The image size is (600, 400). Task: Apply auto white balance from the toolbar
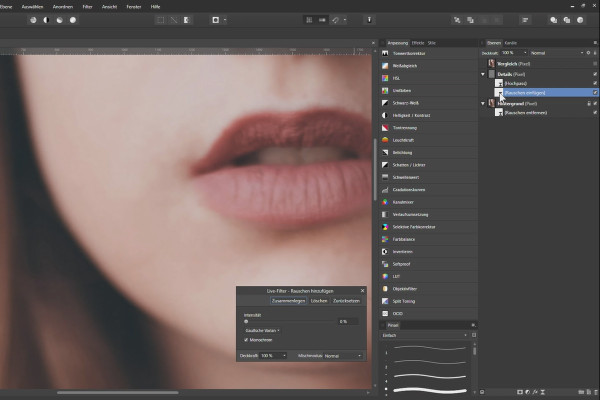tap(73, 20)
